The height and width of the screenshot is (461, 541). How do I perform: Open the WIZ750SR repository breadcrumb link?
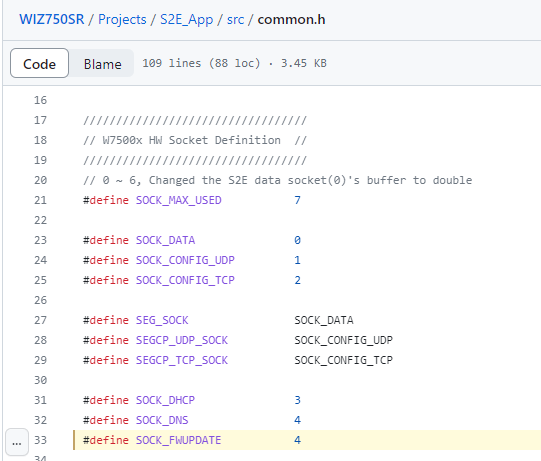(x=52, y=19)
